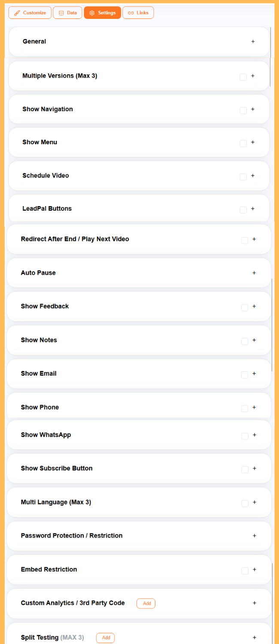Check the Embed Restriction checkbox
This screenshot has height=644, width=279.
tap(245, 571)
